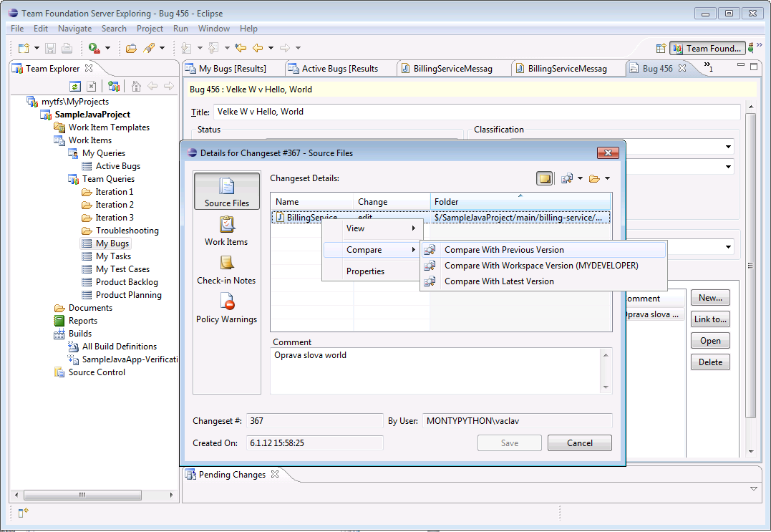Open the folder dropdown arrow in Changeset Details

click(607, 178)
